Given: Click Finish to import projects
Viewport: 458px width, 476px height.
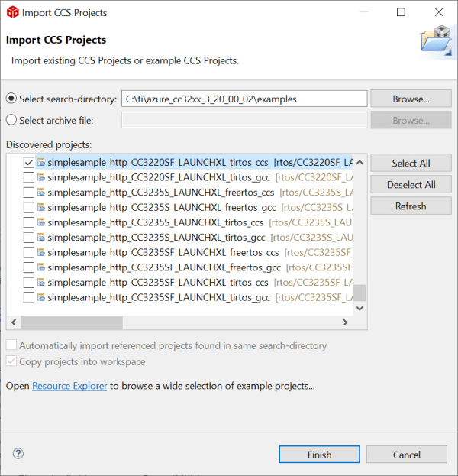Looking at the screenshot, I should point(319,455).
